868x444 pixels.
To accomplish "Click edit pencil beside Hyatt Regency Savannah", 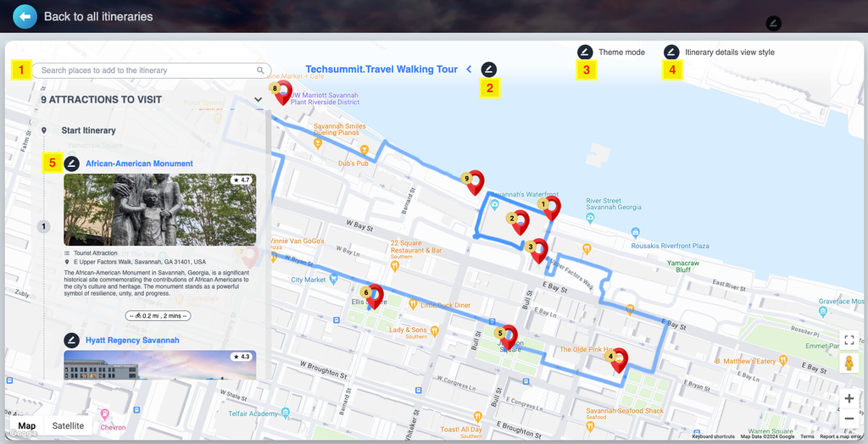I will (71, 340).
